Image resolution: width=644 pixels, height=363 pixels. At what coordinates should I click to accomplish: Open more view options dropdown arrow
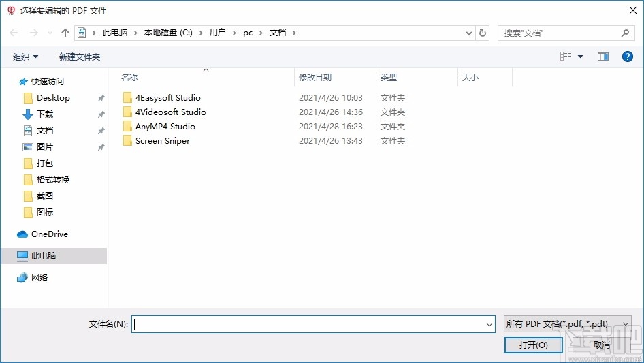pyautogui.click(x=580, y=57)
